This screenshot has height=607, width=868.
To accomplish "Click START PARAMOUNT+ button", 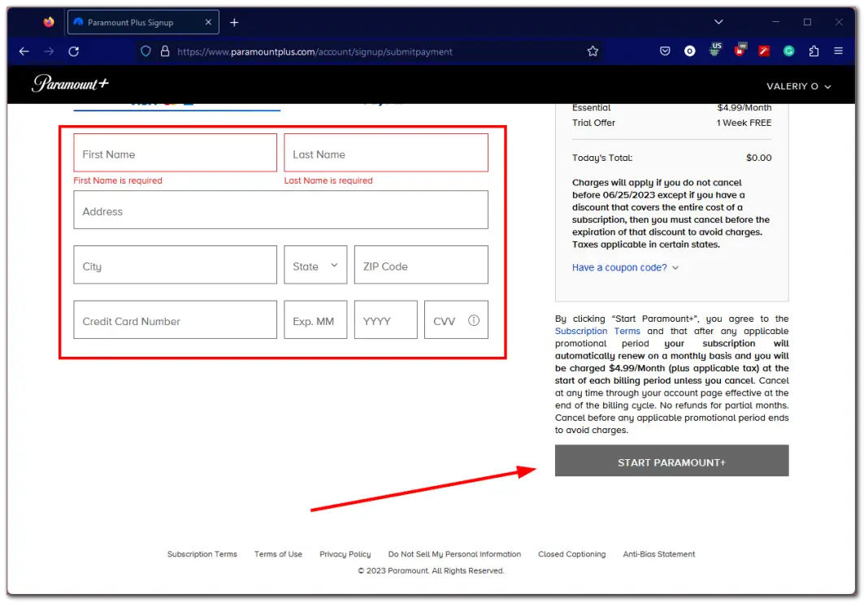I will pos(671,461).
